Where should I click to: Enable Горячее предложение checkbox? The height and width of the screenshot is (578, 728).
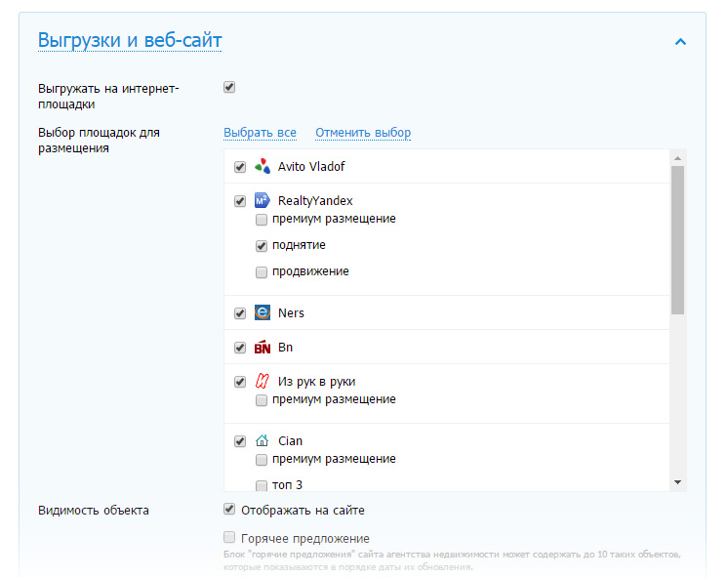pos(229,538)
